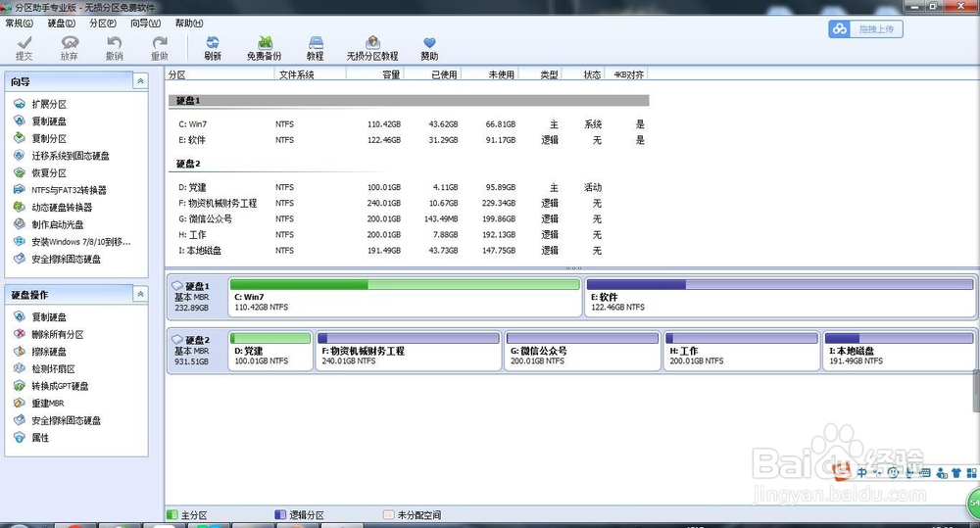Screen dimensions: 980x528
Task: Open disk 属性 (properties)
Action: (40, 438)
